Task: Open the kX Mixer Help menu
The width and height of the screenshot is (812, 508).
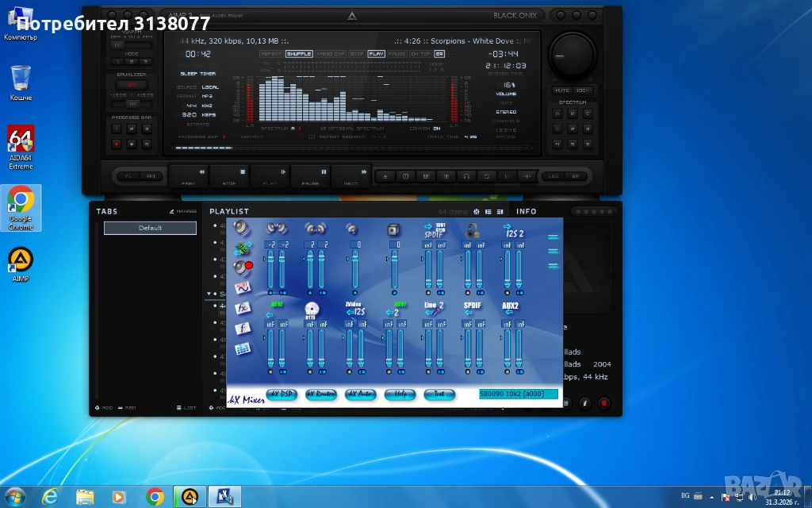Action: point(400,394)
